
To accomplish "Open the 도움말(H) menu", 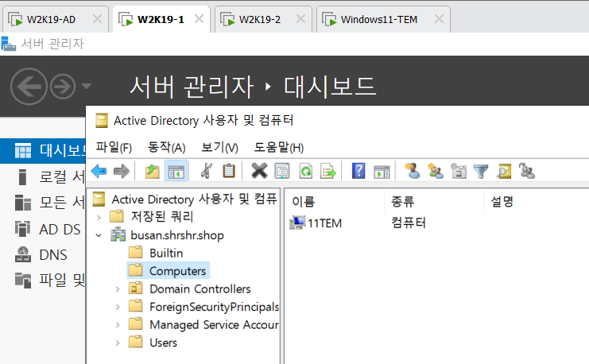I will click(279, 147).
